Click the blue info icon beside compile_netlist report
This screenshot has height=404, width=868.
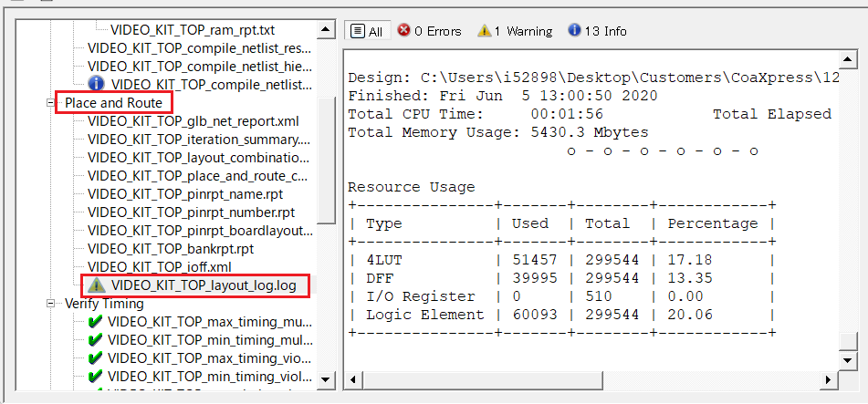(x=97, y=84)
